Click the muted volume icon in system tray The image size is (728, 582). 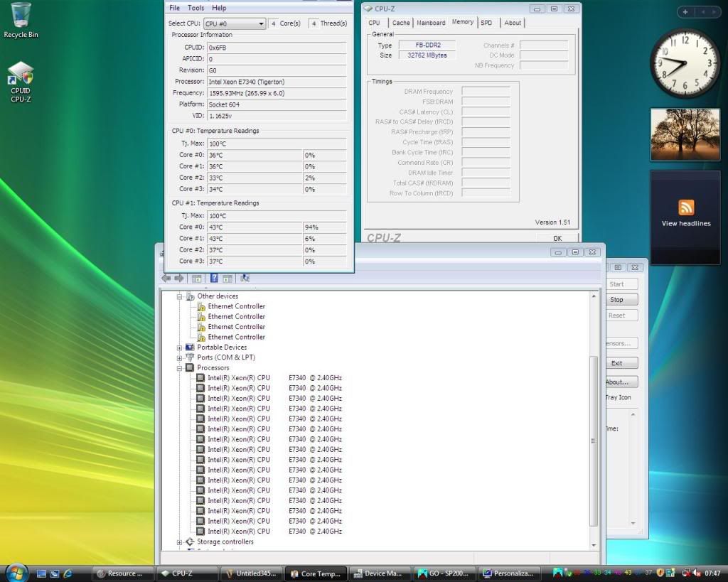(x=697, y=573)
